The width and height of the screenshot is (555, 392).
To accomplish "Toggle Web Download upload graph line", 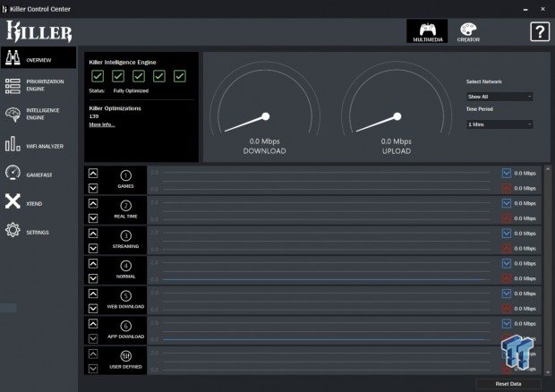I will click(507, 309).
